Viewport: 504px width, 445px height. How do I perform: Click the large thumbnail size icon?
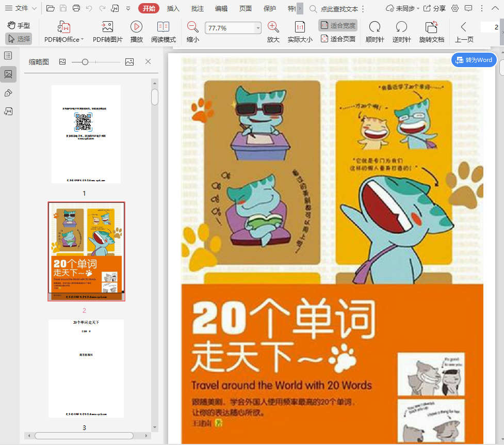coord(129,62)
